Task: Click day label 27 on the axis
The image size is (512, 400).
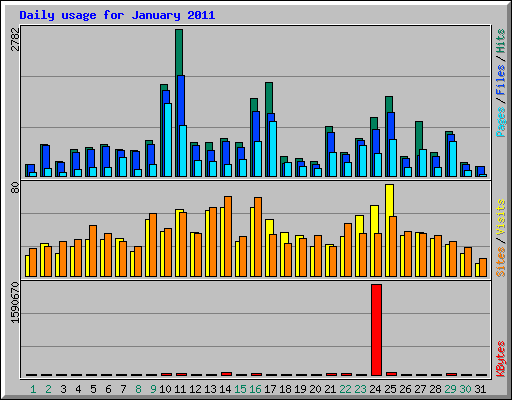Action: [x=420, y=389]
